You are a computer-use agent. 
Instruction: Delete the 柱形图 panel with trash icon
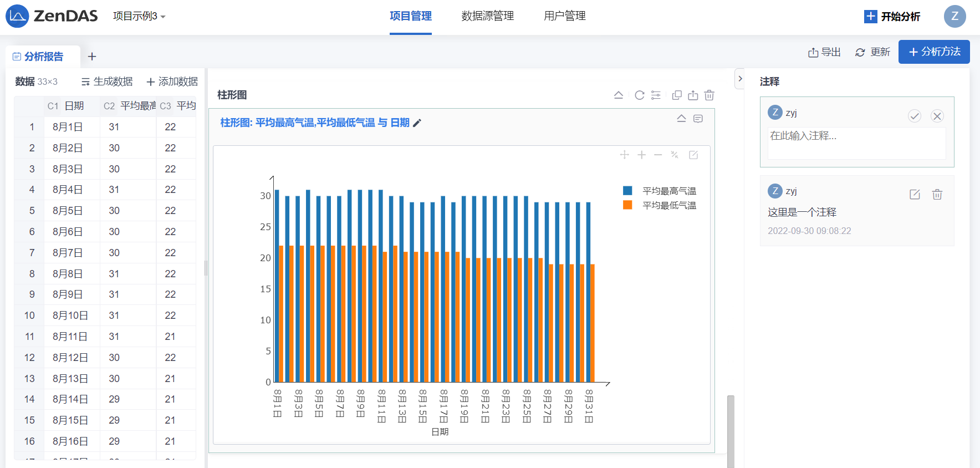click(x=709, y=95)
